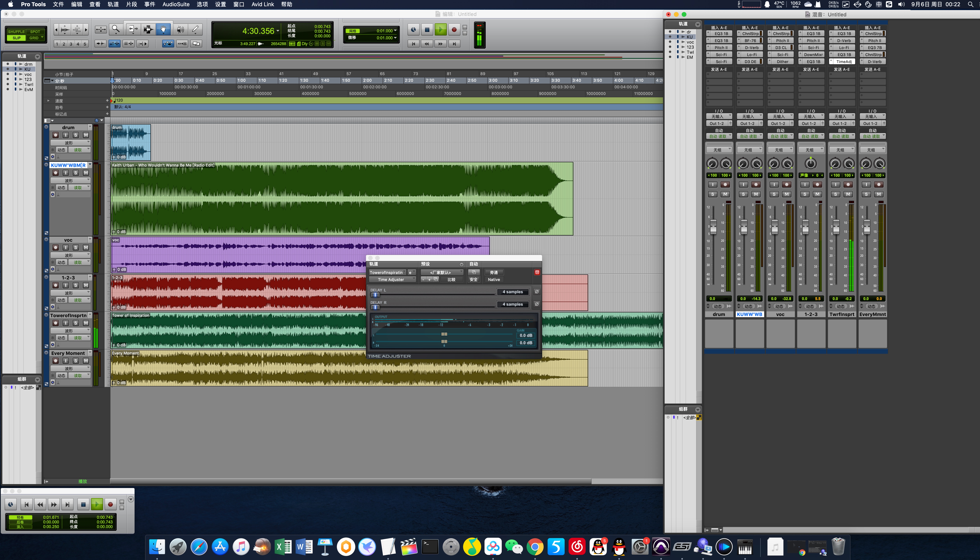This screenshot has height=560, width=980.
Task: Open the AudioSuite menu
Action: coord(176,4)
